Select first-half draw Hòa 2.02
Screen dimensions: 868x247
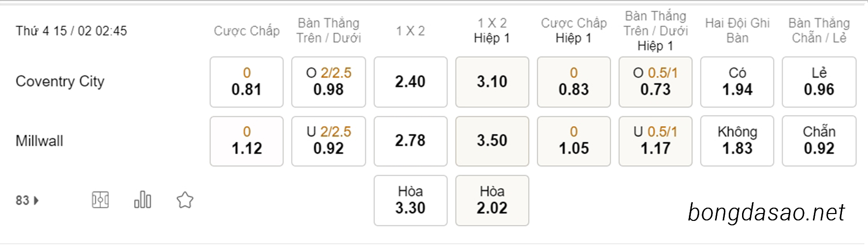coord(492,200)
